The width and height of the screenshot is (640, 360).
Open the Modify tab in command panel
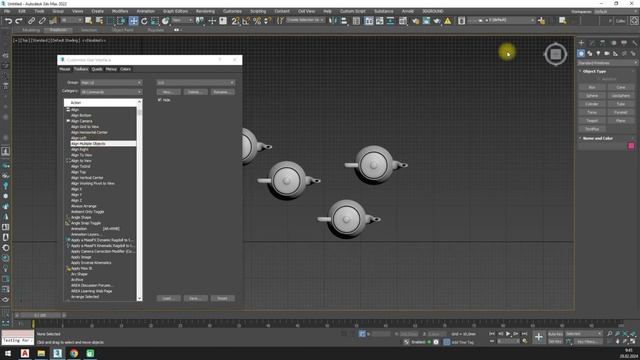pyautogui.click(x=592, y=42)
